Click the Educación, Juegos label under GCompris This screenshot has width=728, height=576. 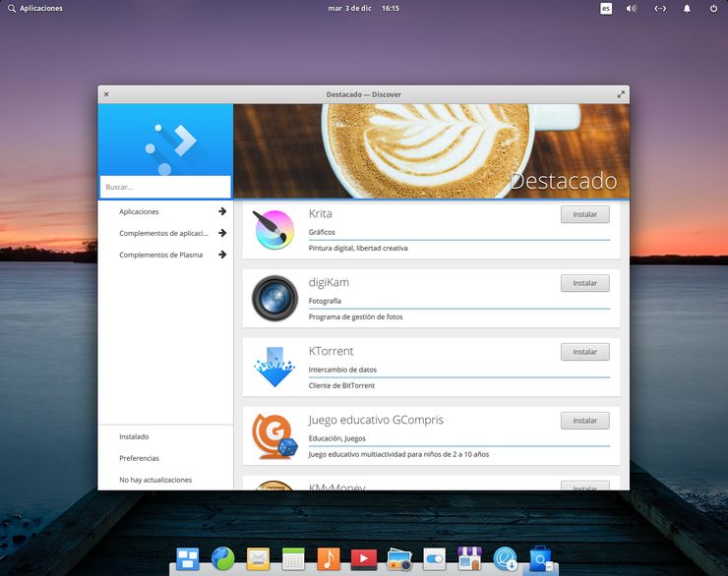(337, 438)
